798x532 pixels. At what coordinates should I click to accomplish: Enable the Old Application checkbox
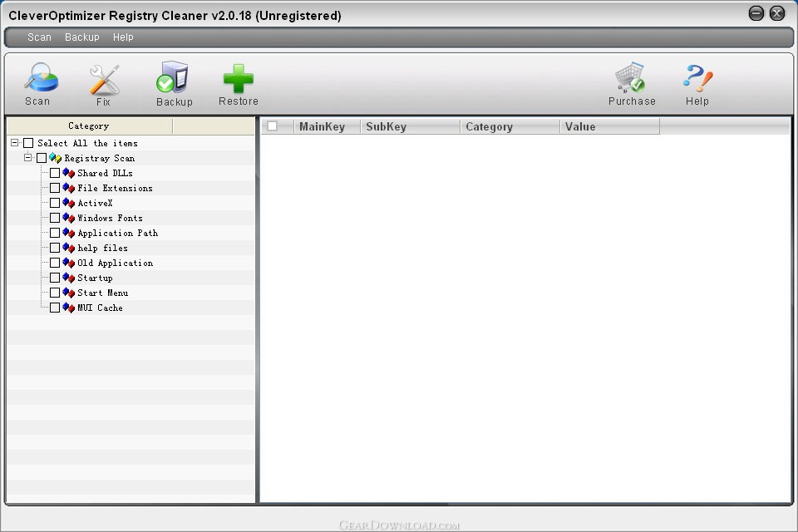point(55,264)
